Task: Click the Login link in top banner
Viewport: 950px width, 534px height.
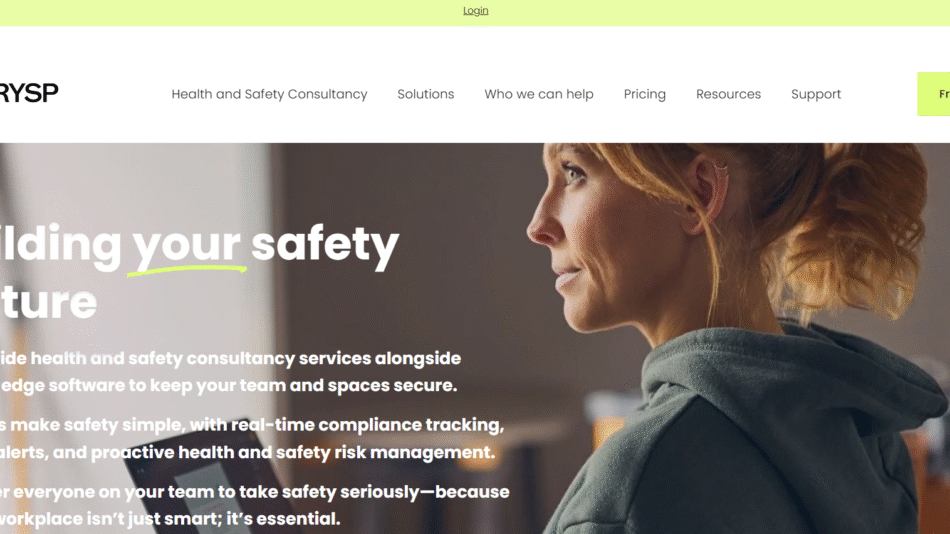Action: tap(476, 11)
